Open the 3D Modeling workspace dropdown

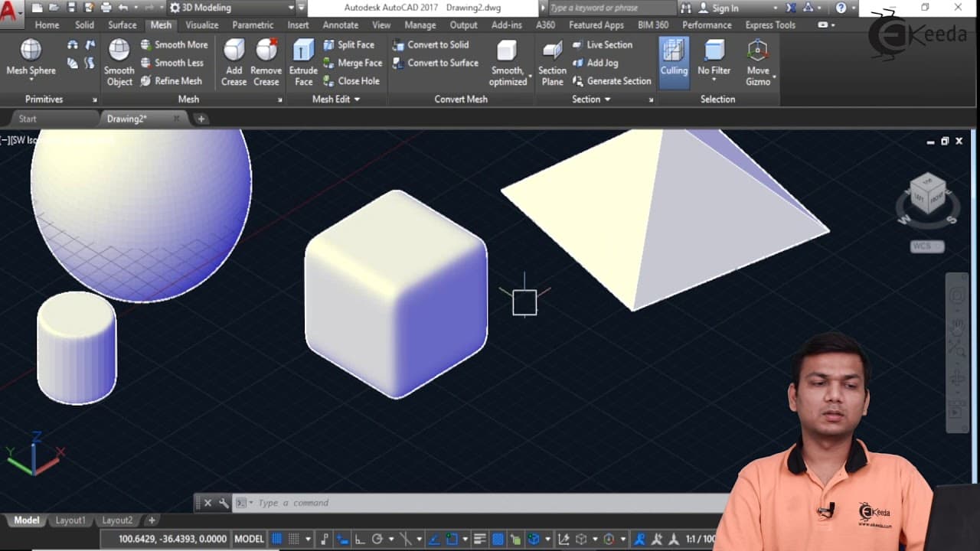coord(232,8)
